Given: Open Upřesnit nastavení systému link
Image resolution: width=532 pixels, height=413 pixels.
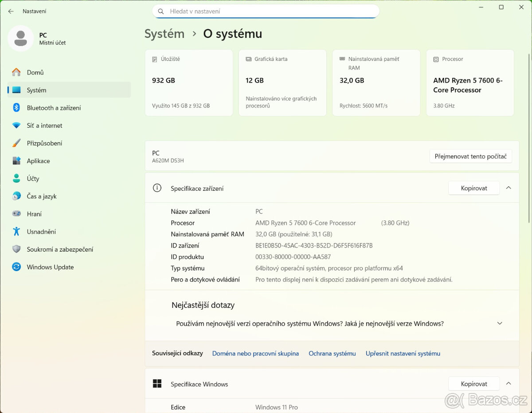Looking at the screenshot, I should (403, 354).
